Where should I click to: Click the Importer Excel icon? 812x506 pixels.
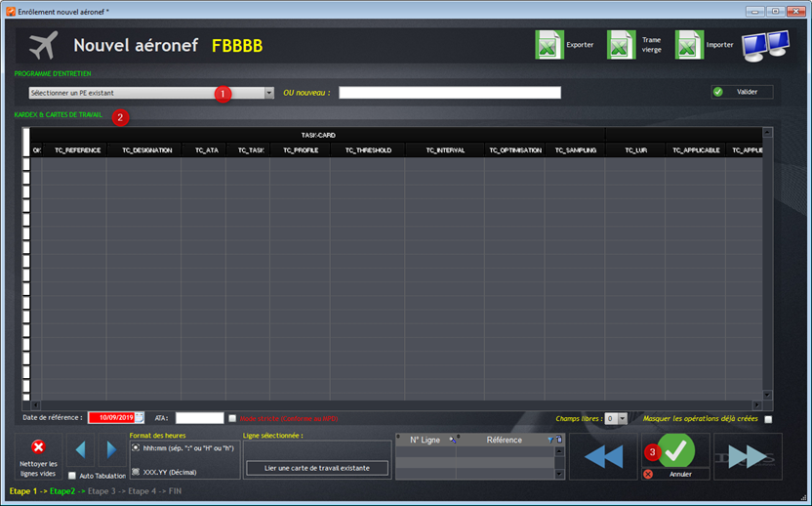(689, 45)
